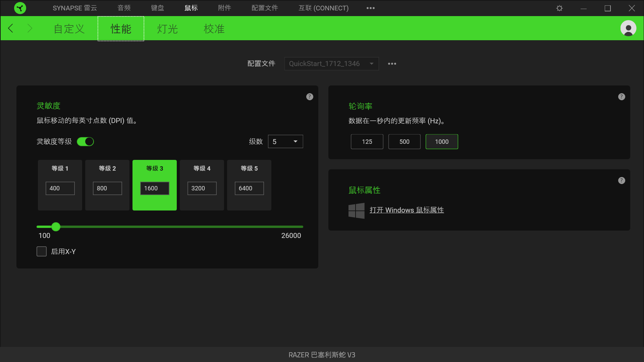Image resolution: width=644 pixels, height=362 pixels.
Task: Click the DPI slider handle
Action: 56,227
